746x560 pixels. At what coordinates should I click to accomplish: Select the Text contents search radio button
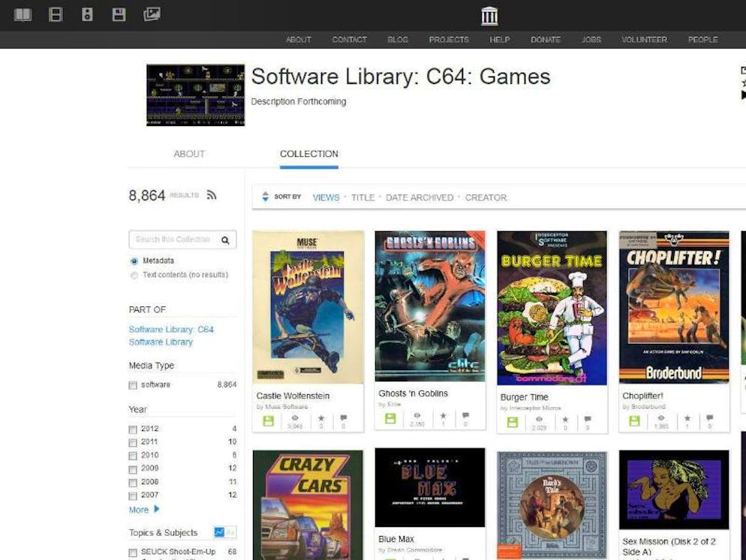[134, 275]
